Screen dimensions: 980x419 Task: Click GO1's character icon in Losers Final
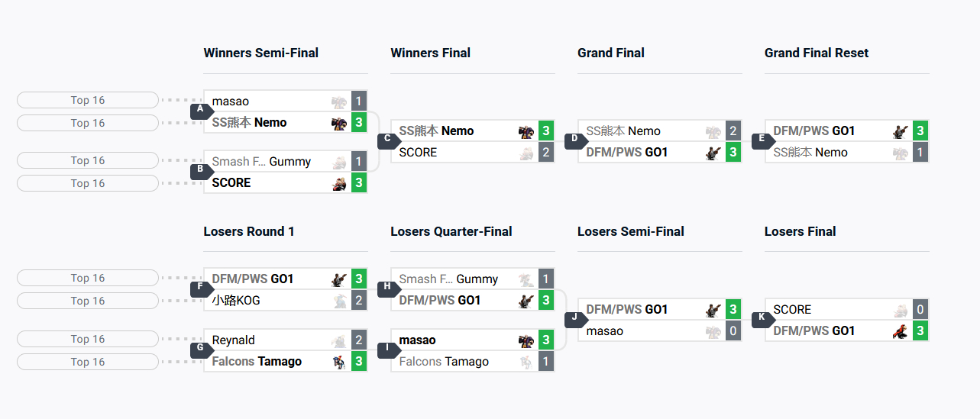[901, 331]
